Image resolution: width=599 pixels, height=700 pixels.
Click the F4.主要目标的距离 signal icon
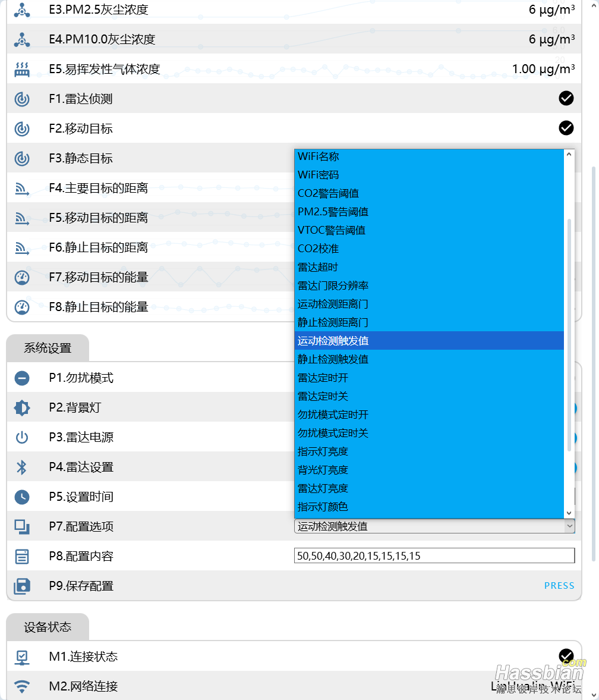22,188
